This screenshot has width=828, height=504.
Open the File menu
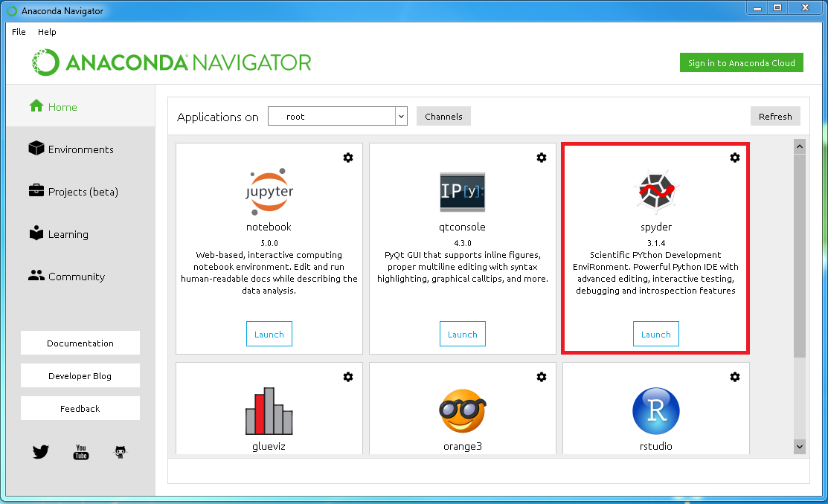pyautogui.click(x=19, y=32)
